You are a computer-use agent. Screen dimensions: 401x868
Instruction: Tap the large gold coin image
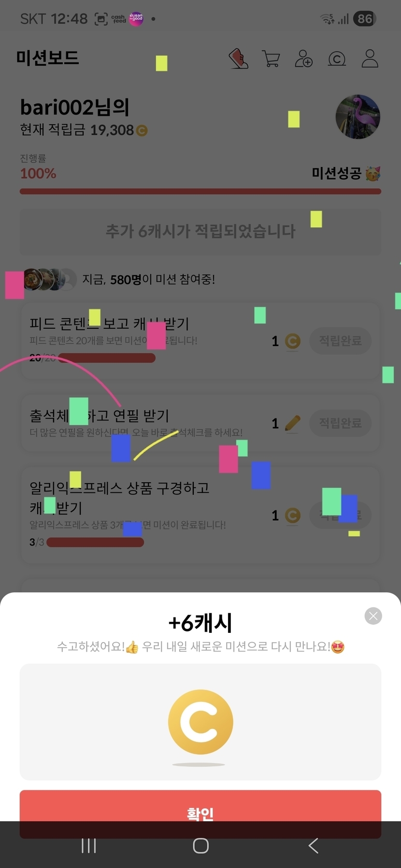coord(200,722)
